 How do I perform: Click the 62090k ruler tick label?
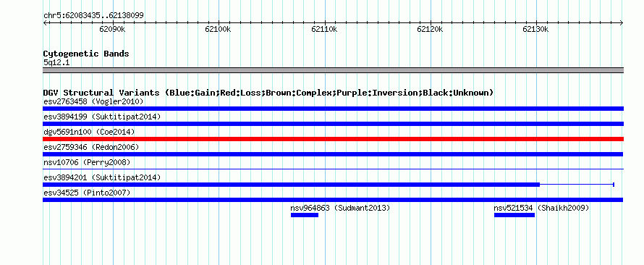113,29
